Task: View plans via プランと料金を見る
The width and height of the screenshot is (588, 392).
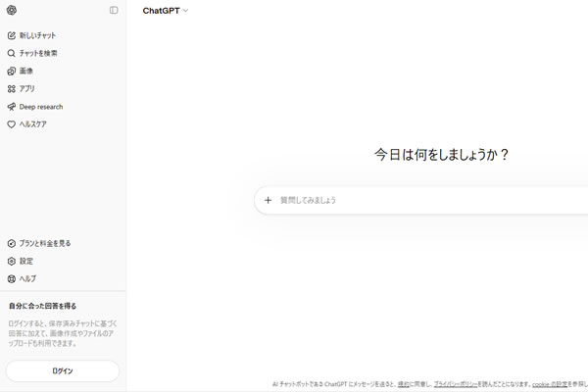Action: click(x=44, y=243)
